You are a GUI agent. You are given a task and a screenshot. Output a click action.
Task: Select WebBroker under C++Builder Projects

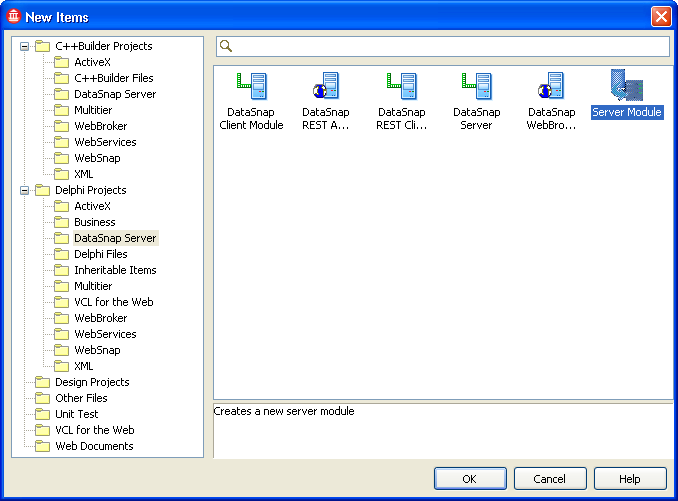pyautogui.click(x=101, y=126)
